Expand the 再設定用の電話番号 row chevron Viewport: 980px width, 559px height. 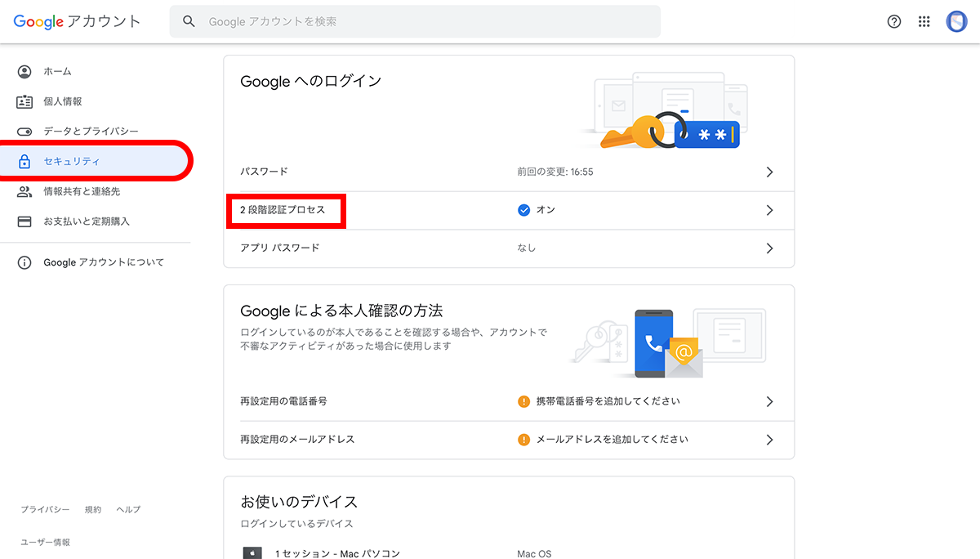[769, 401]
